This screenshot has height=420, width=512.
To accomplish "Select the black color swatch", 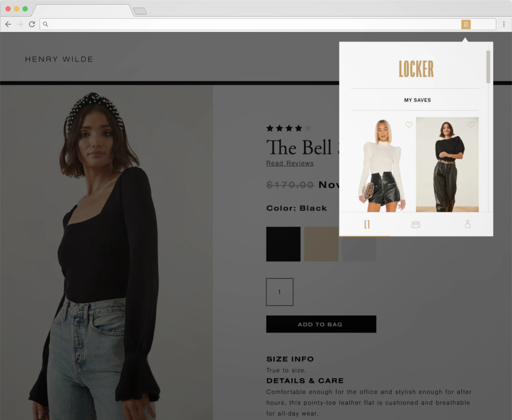I will (283, 244).
